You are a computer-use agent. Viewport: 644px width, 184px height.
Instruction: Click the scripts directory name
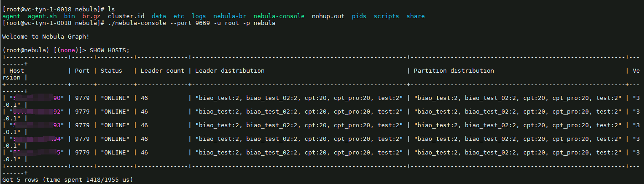pos(386,16)
